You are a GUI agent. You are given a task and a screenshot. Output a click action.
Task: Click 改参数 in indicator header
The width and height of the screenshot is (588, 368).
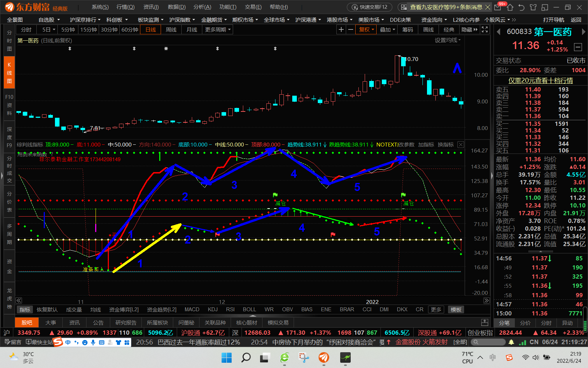406,145
